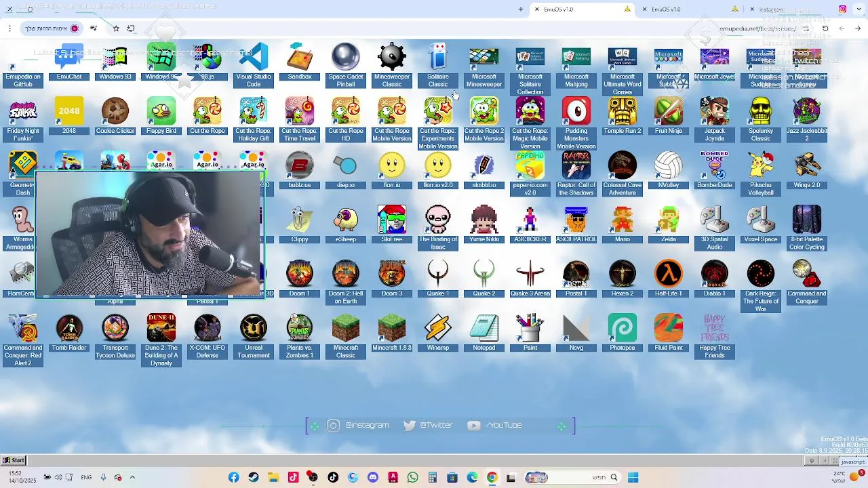Open Minesweeper Classic icon
868x488 pixels.
(392, 66)
